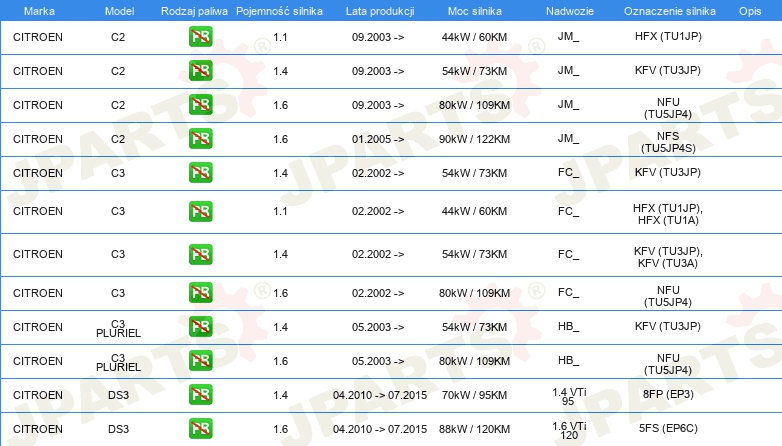The width and height of the screenshot is (782, 446).
Task: Select the HFX (TU1JP) engine code cell
Action: point(668,36)
